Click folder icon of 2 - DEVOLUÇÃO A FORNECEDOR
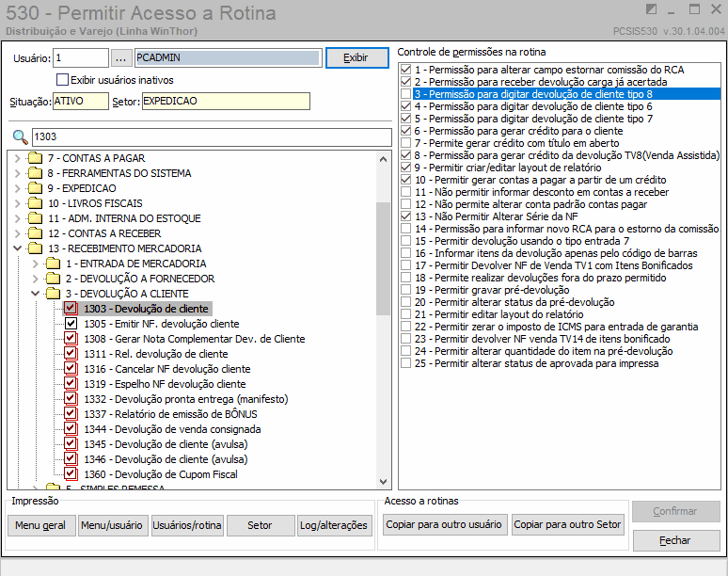 click(53, 279)
